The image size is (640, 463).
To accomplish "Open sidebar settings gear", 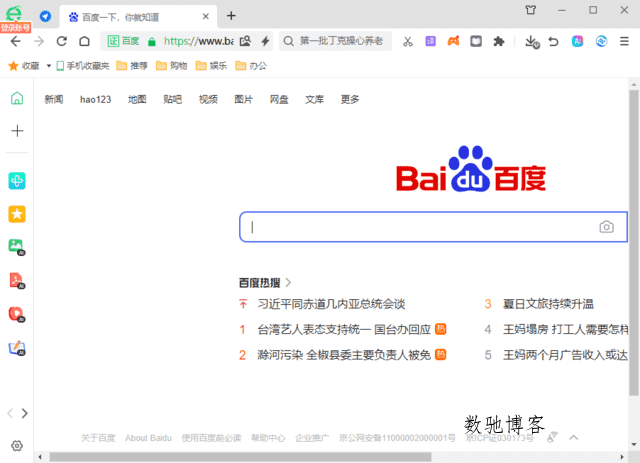I will (17, 445).
